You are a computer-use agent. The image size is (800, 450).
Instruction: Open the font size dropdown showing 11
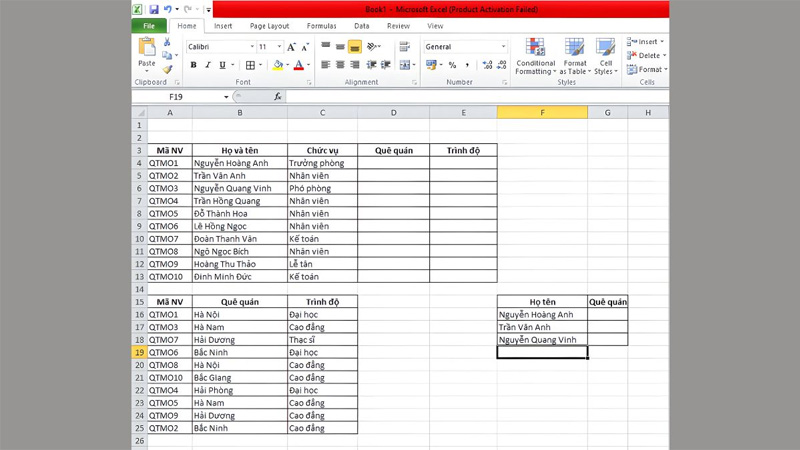279,47
